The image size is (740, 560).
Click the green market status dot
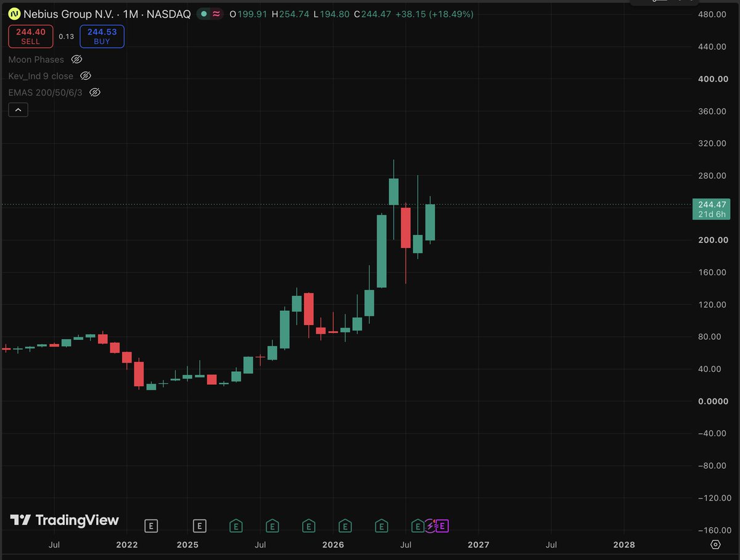click(x=204, y=14)
